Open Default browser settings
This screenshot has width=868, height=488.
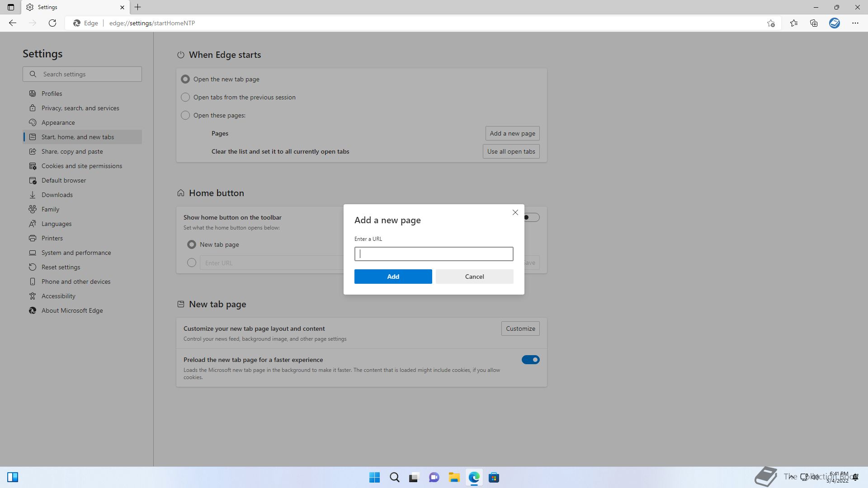pyautogui.click(x=82, y=180)
